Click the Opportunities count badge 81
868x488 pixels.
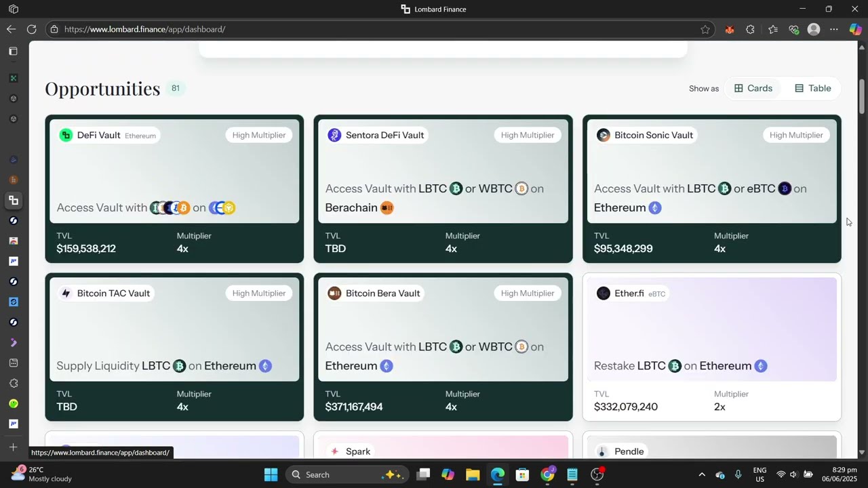coord(176,88)
